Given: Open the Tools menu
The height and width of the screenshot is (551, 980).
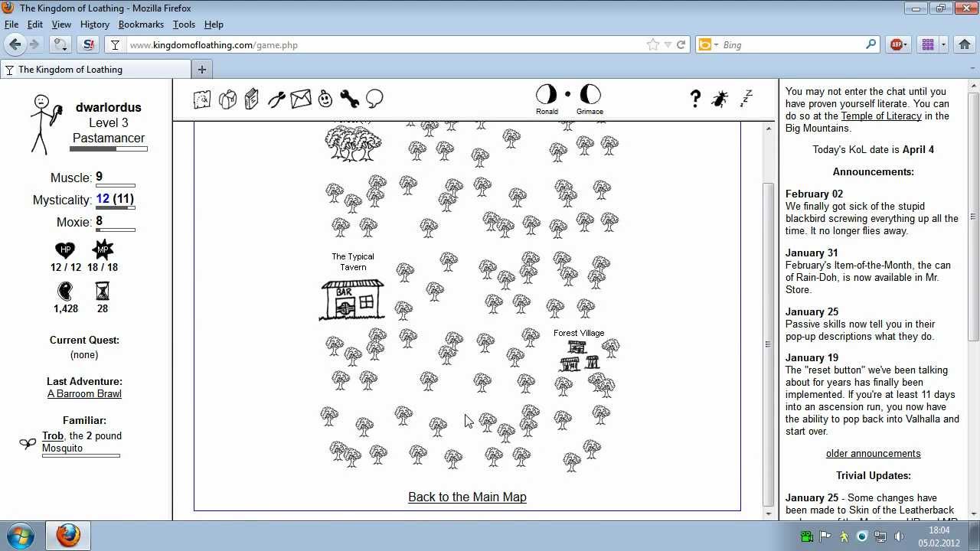Looking at the screenshot, I should [184, 24].
